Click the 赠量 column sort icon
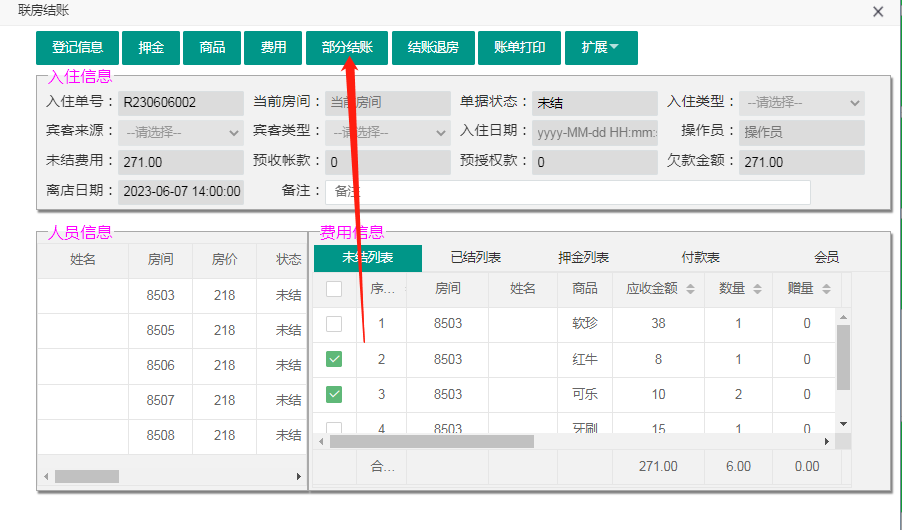Image resolution: width=902 pixels, height=530 pixels. (825, 289)
